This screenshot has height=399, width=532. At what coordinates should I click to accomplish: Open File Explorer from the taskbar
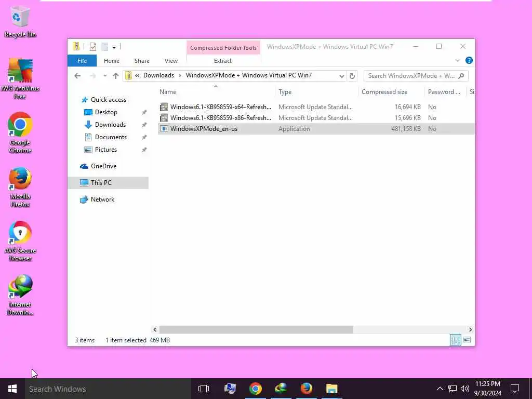tap(332, 389)
